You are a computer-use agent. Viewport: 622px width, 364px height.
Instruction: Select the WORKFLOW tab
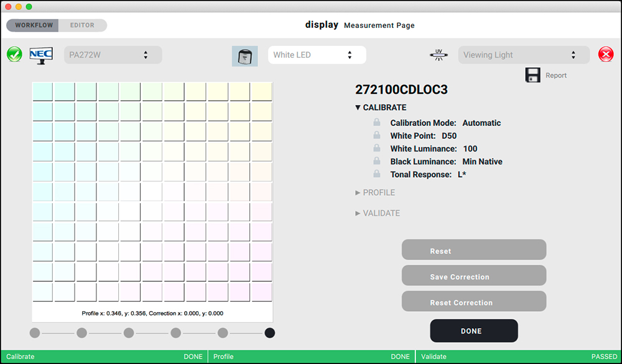point(33,25)
